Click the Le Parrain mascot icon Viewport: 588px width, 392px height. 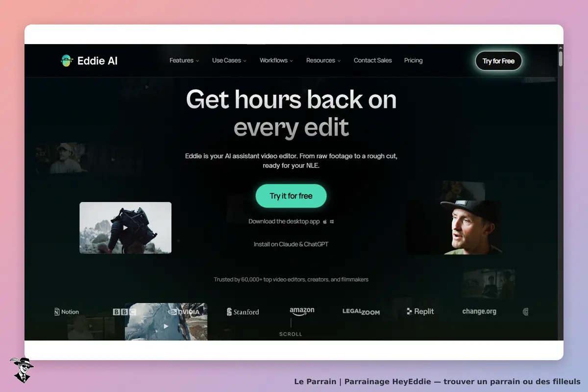(22, 370)
